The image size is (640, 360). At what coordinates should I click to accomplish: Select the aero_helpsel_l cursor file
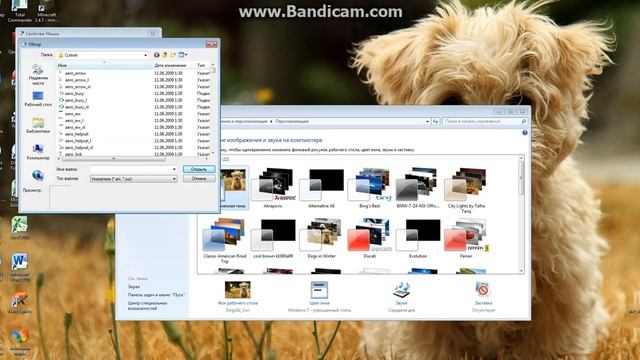coord(78,141)
